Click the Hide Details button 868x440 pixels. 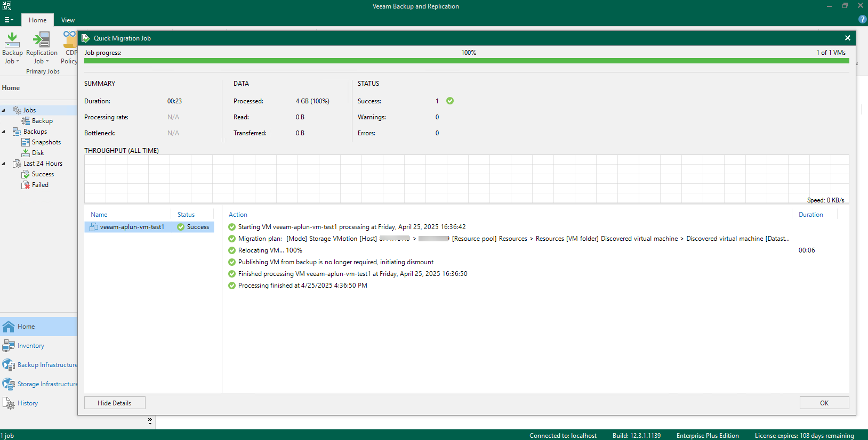pos(115,403)
